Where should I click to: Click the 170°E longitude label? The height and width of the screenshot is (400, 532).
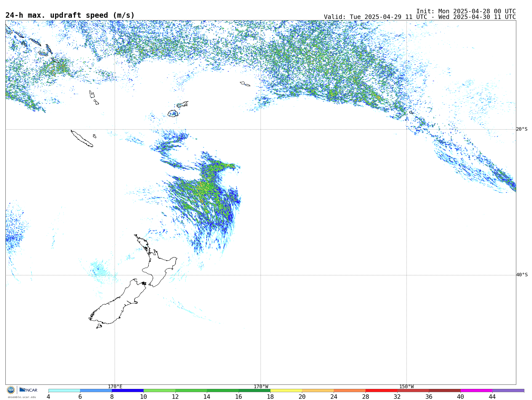pyautogui.click(x=115, y=386)
